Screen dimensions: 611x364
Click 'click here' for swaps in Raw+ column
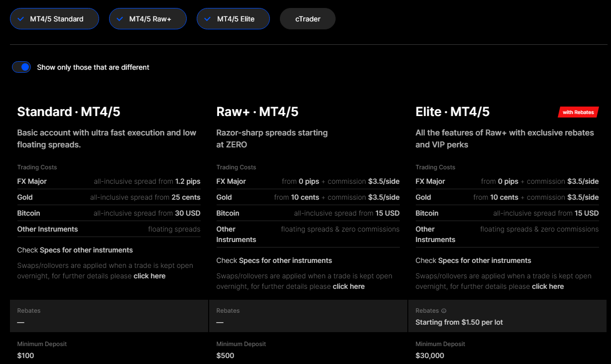[349, 286]
